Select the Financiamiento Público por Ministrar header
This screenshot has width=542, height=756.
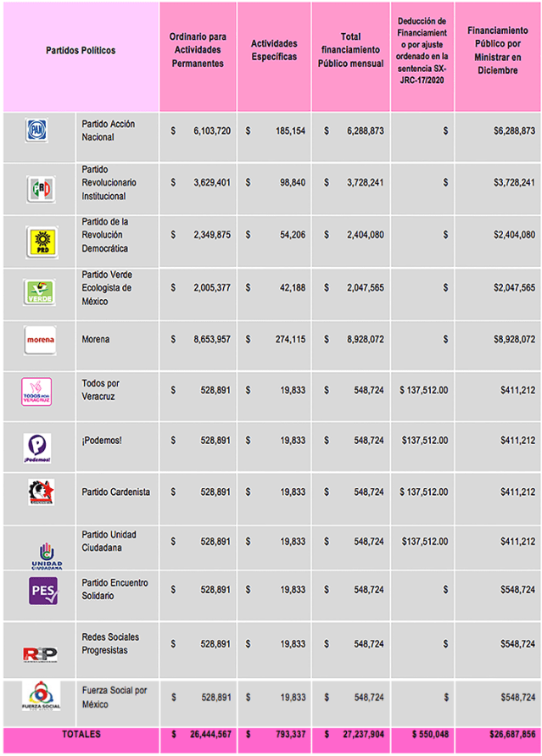[497, 50]
